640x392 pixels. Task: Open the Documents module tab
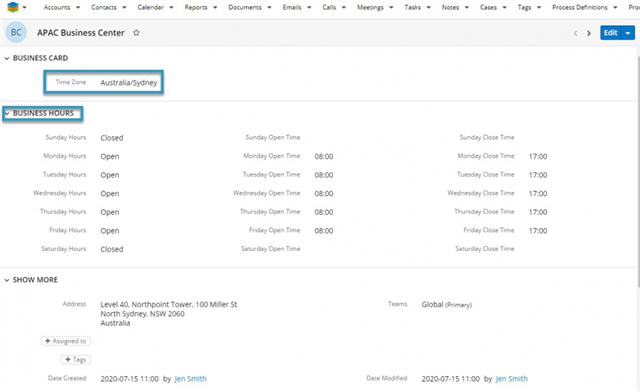pyautogui.click(x=245, y=7)
